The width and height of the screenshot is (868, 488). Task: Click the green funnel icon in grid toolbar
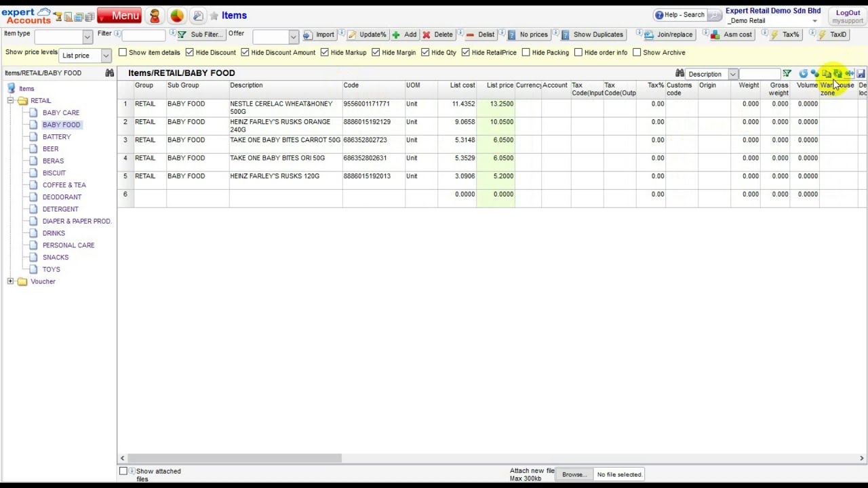click(787, 73)
